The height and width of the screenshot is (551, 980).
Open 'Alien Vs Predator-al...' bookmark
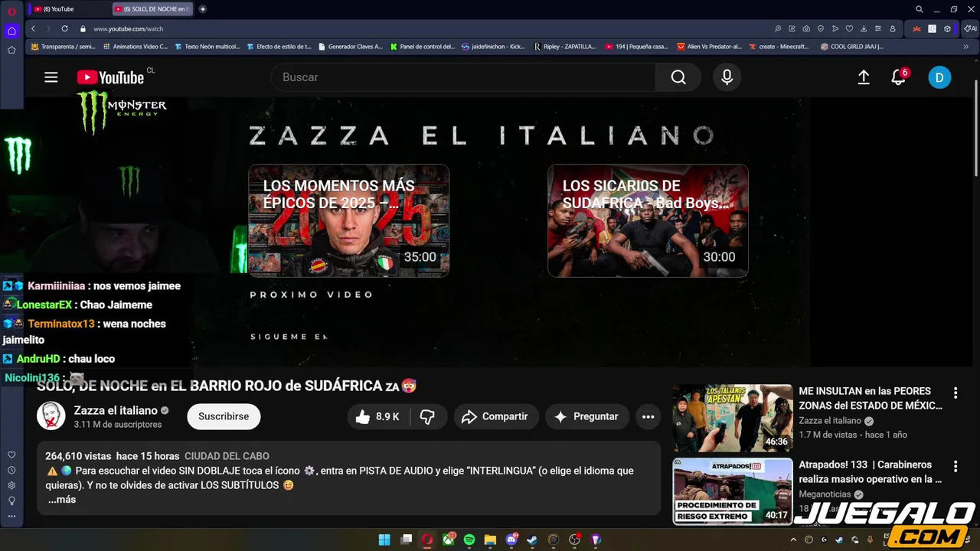[x=710, y=46]
